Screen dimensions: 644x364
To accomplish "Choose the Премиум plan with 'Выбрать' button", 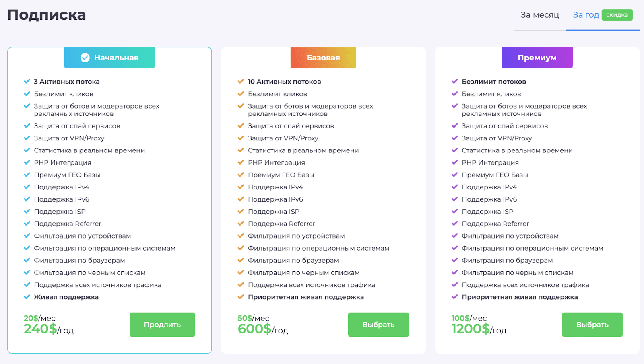I will [x=592, y=325].
